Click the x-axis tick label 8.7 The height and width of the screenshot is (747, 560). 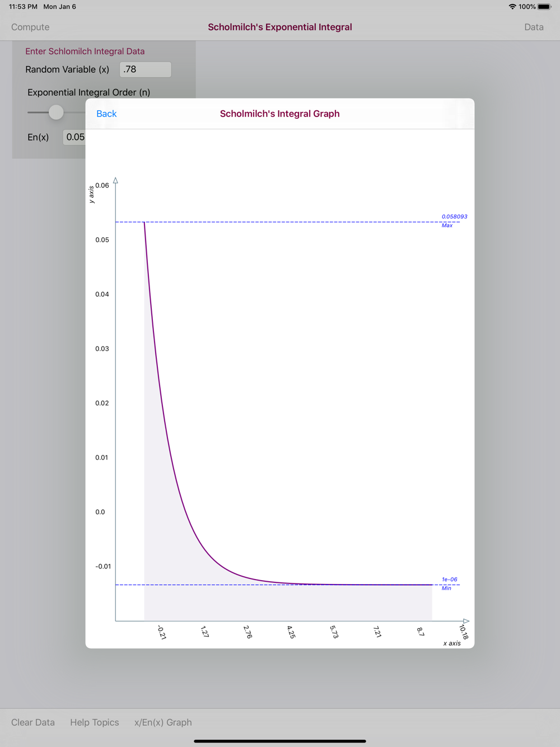[421, 632]
